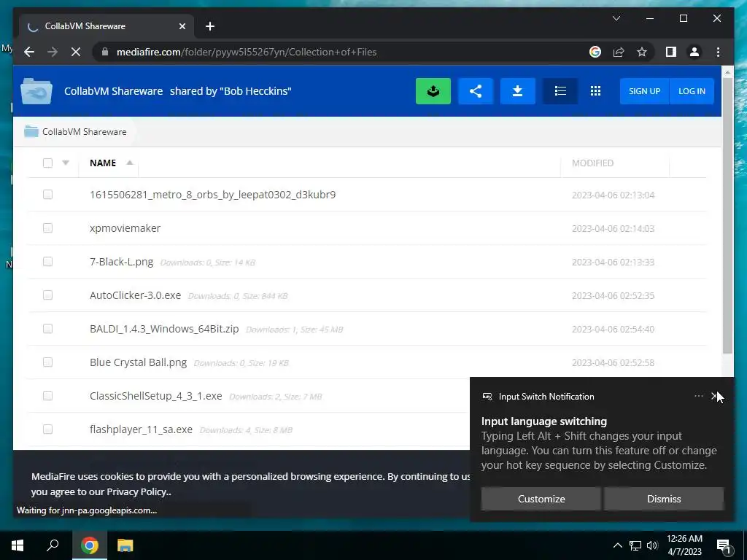Open flashplayer_11_sa.exe file
The height and width of the screenshot is (560, 747).
(x=141, y=429)
